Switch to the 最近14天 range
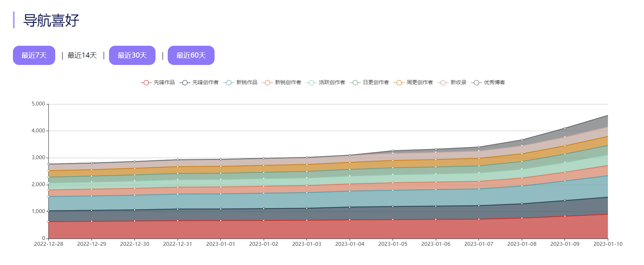 pyautogui.click(x=82, y=55)
